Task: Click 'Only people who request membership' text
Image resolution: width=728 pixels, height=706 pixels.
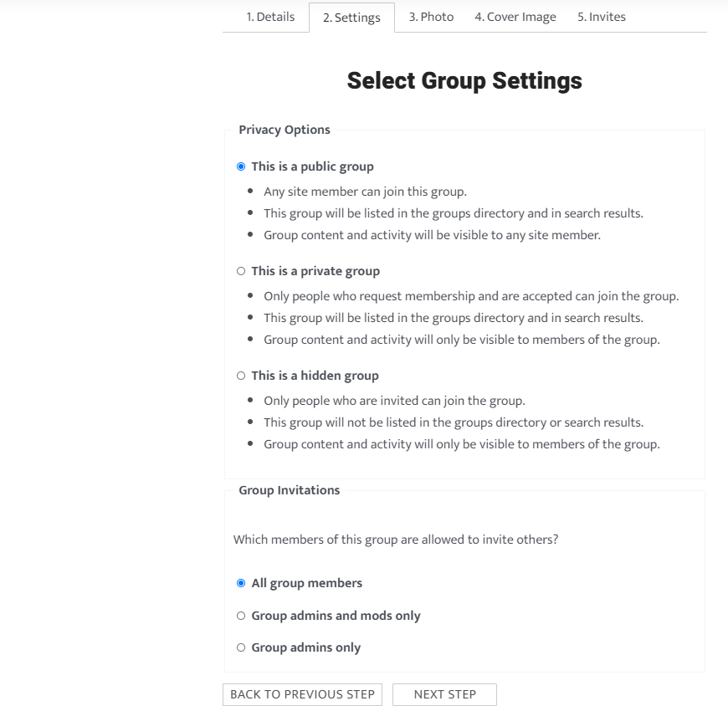Action: [471, 296]
